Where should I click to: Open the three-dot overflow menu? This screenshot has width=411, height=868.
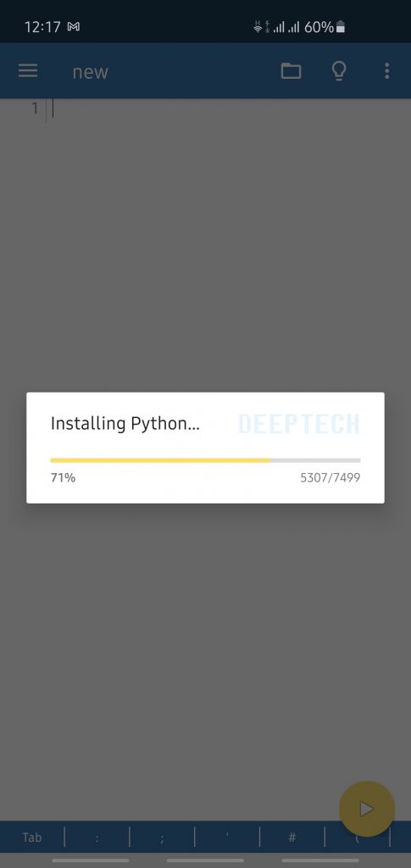(386, 71)
